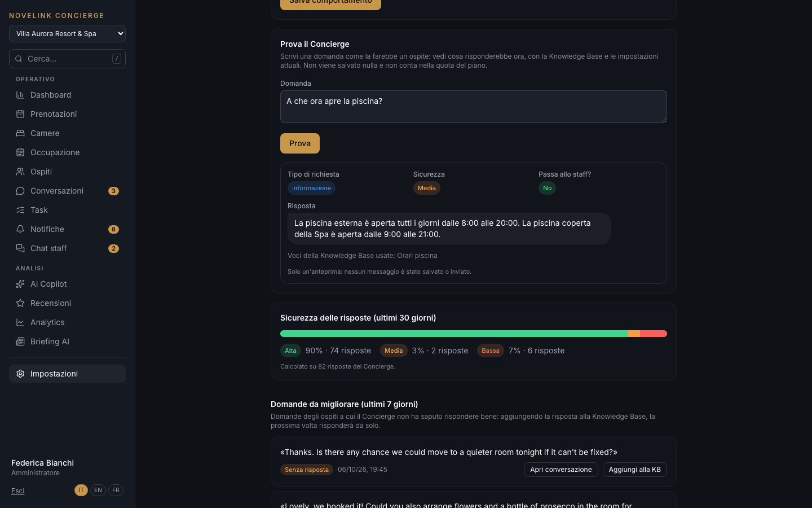Click the Notifiche count badge 8

pyautogui.click(x=113, y=229)
